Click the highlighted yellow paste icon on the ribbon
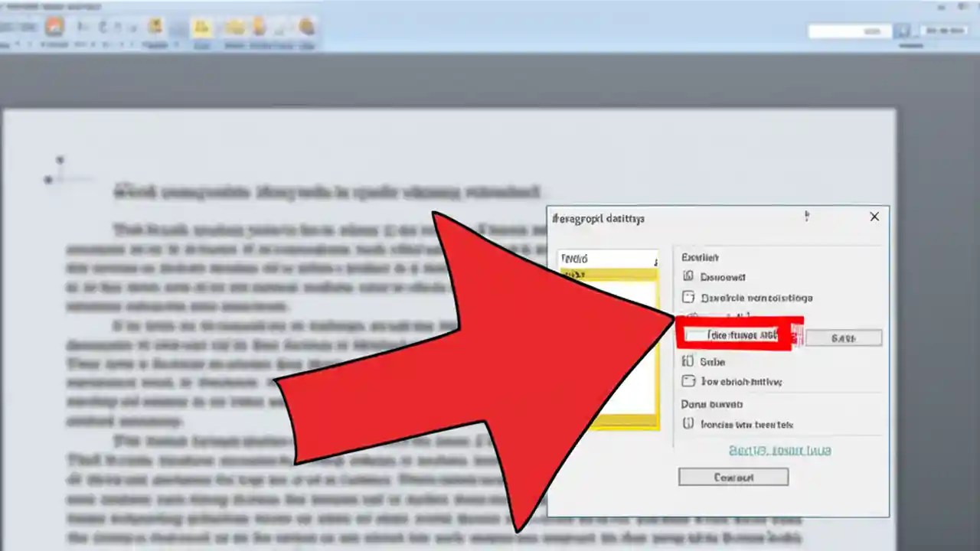Viewport: 980px width, 551px height. point(201,27)
